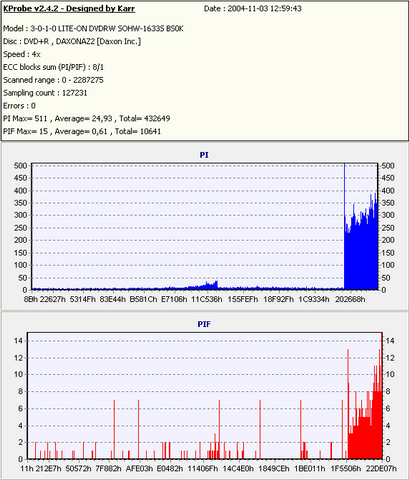Screen dimensions: 409x480
Task: Click PIF x-axis label 14C4E0h
Action: click(x=238, y=469)
